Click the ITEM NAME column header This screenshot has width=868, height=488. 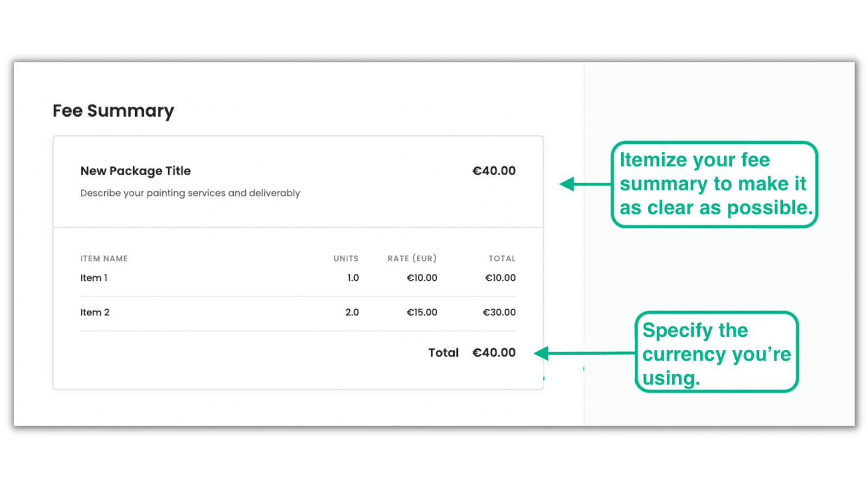click(104, 259)
